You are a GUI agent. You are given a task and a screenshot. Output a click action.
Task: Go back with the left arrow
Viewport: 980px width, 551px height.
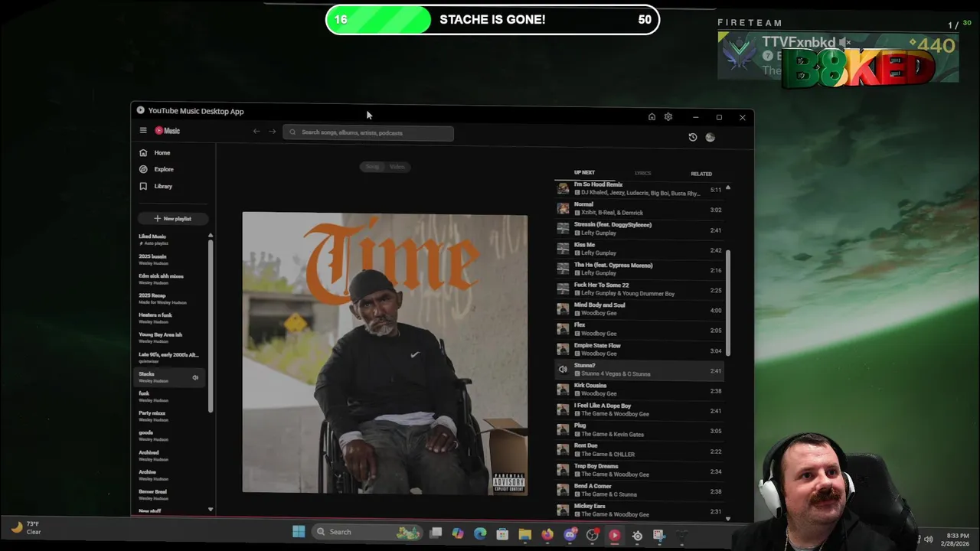[x=256, y=132]
